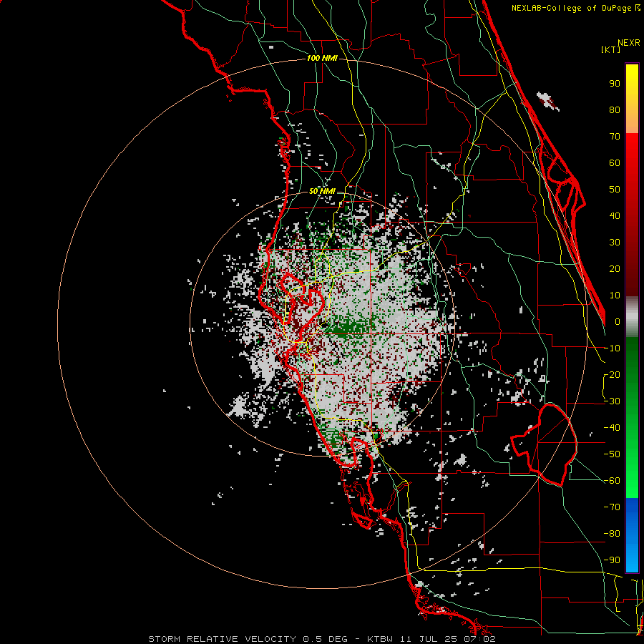Screen dimensions: 644x644
Task: Pick the blue segment of the color bar
Action: tap(632, 535)
